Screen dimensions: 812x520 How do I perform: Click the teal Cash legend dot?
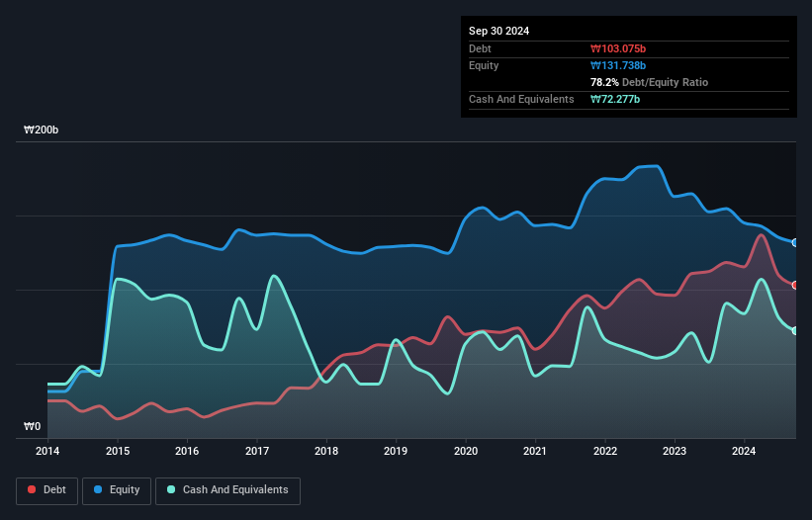click(x=172, y=489)
